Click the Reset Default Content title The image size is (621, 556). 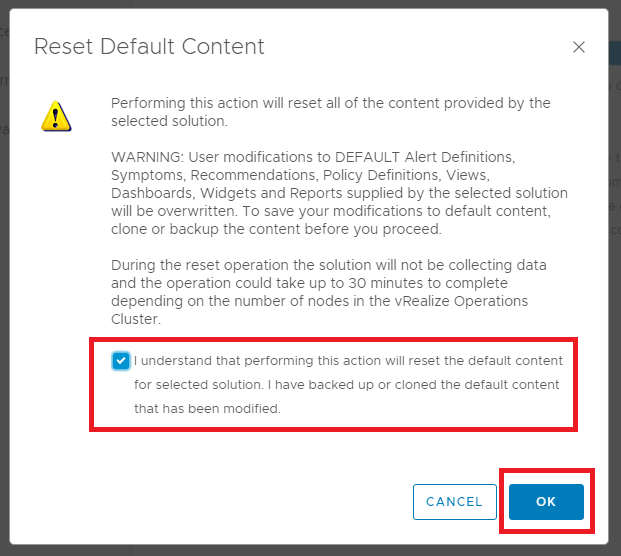[x=149, y=47]
